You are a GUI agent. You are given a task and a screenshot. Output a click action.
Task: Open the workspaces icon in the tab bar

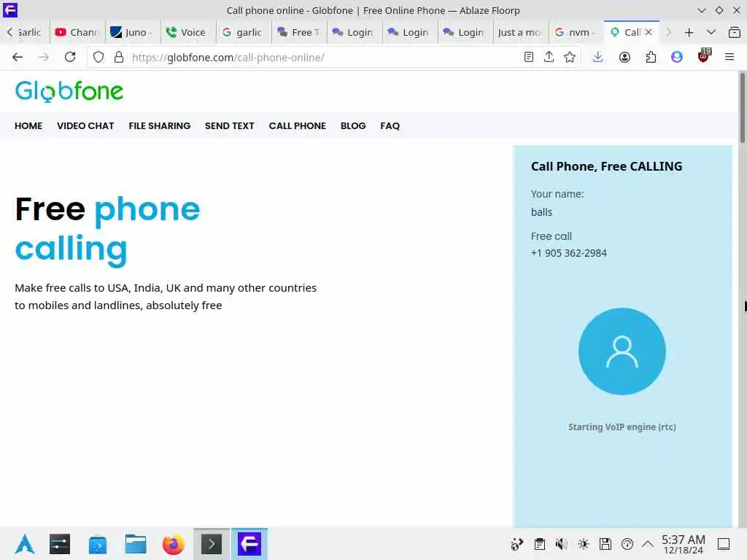(734, 32)
